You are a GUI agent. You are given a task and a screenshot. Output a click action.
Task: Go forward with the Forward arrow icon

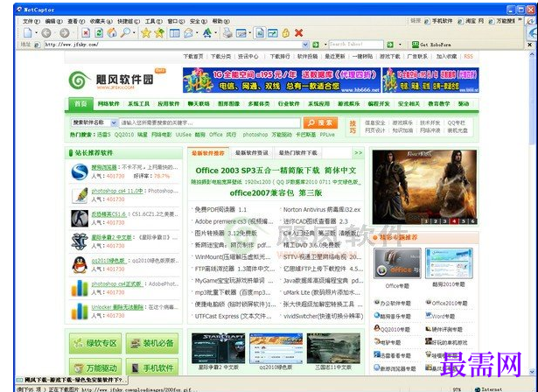coord(65,33)
